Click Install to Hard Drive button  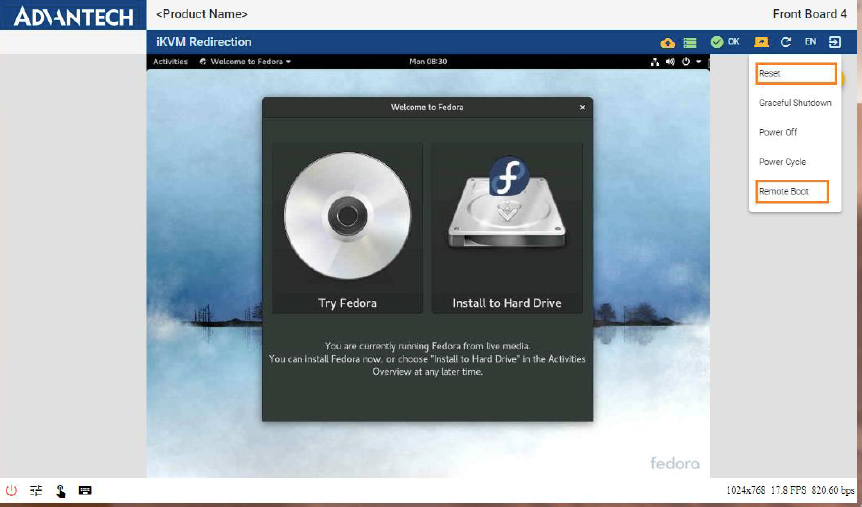pyautogui.click(x=507, y=228)
